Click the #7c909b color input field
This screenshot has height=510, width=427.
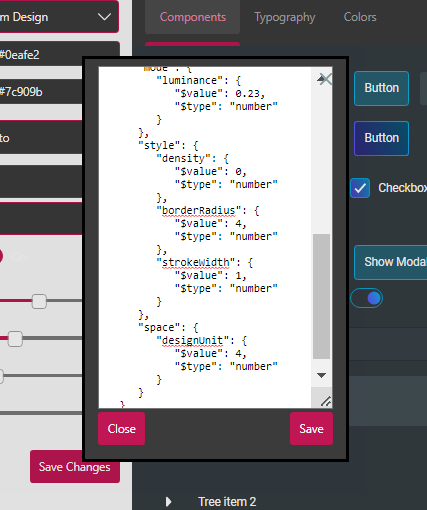point(41,92)
